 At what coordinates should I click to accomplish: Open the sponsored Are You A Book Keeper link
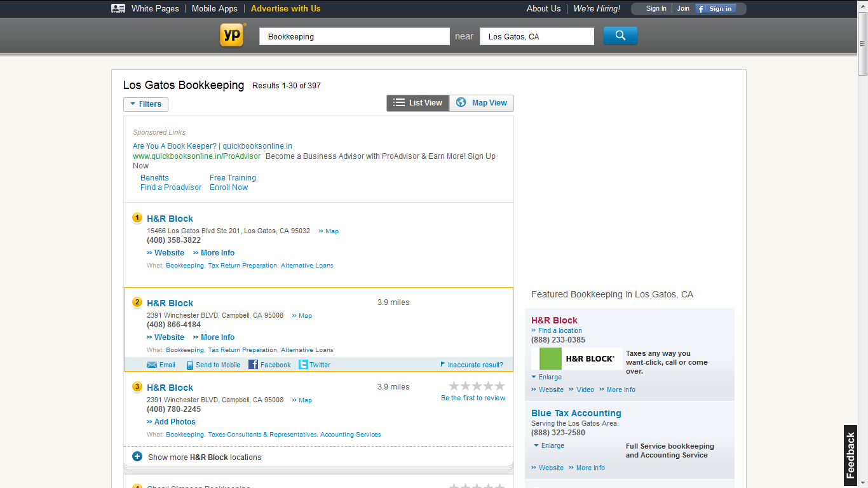tap(212, 146)
